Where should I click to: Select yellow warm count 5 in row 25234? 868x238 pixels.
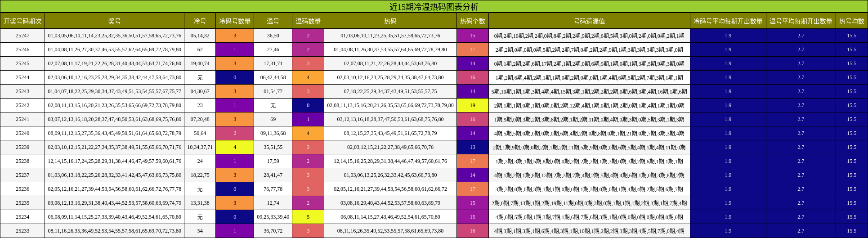click(x=308, y=217)
